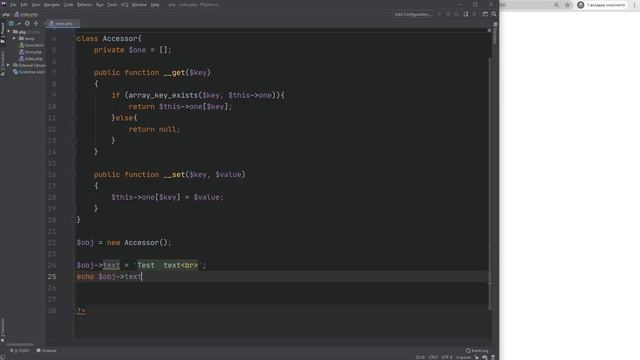Image resolution: width=640 pixels, height=360 pixels.
Task: Click the Stop icon in toolbar
Action: pos(474,14)
